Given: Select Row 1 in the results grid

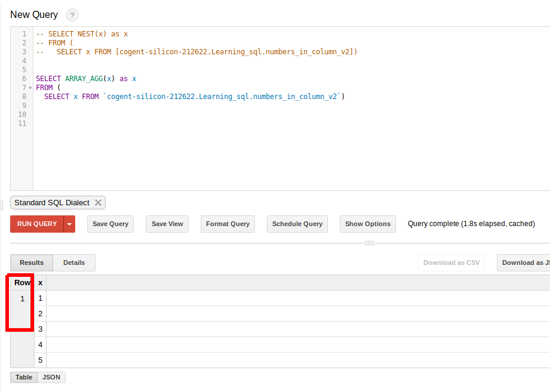Looking at the screenshot, I should pyautogui.click(x=21, y=298).
